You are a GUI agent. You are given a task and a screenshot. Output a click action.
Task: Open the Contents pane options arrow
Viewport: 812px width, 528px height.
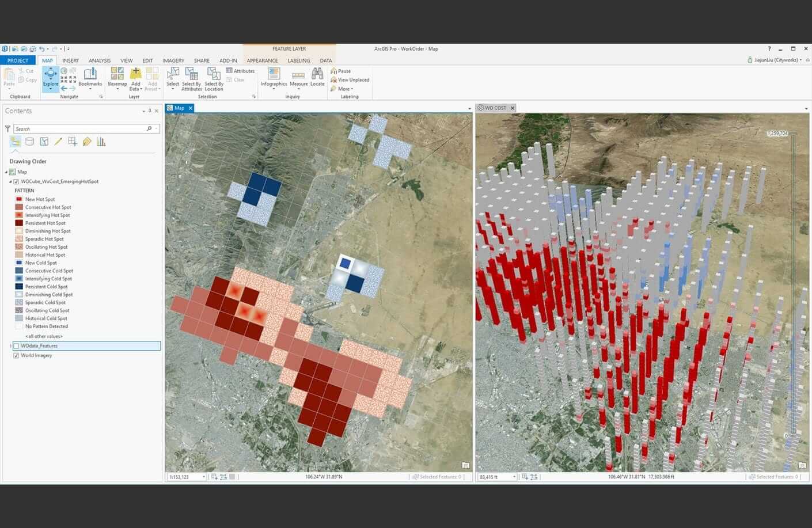click(x=143, y=111)
